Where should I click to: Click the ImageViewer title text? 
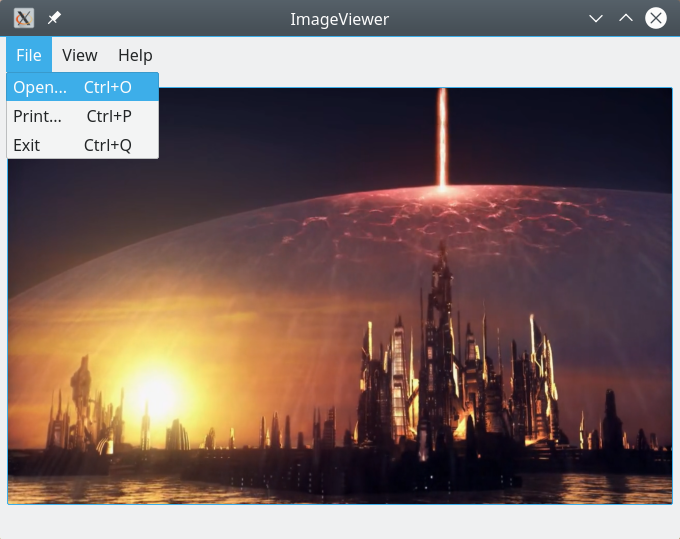tap(339, 18)
